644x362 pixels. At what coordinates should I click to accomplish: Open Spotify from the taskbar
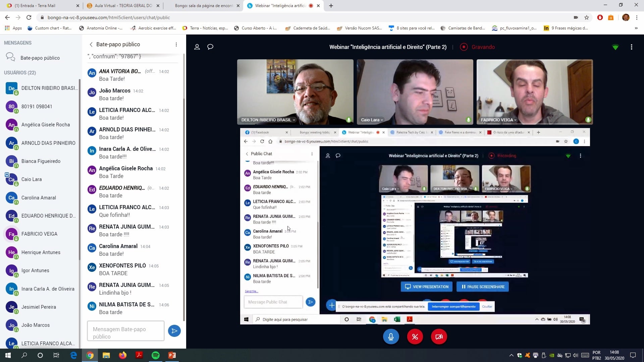coord(156,355)
